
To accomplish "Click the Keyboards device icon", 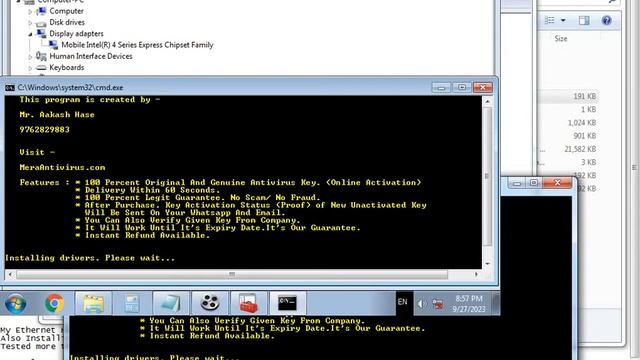I will point(41,67).
